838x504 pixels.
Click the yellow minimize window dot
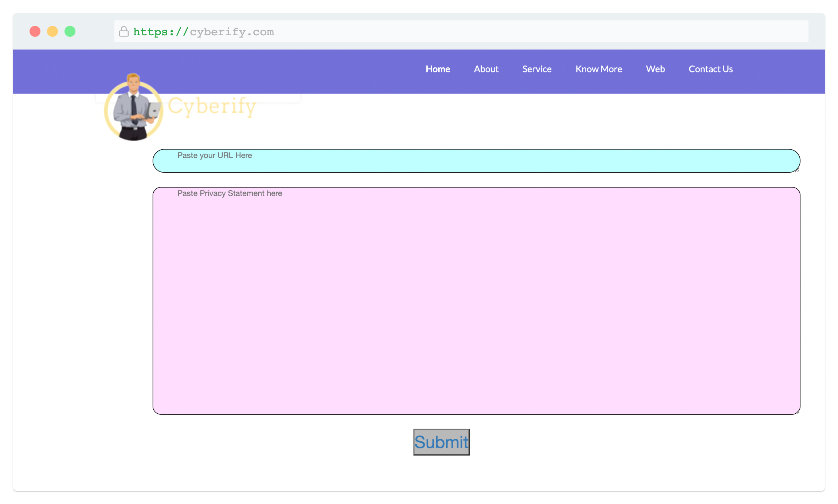pos(52,31)
